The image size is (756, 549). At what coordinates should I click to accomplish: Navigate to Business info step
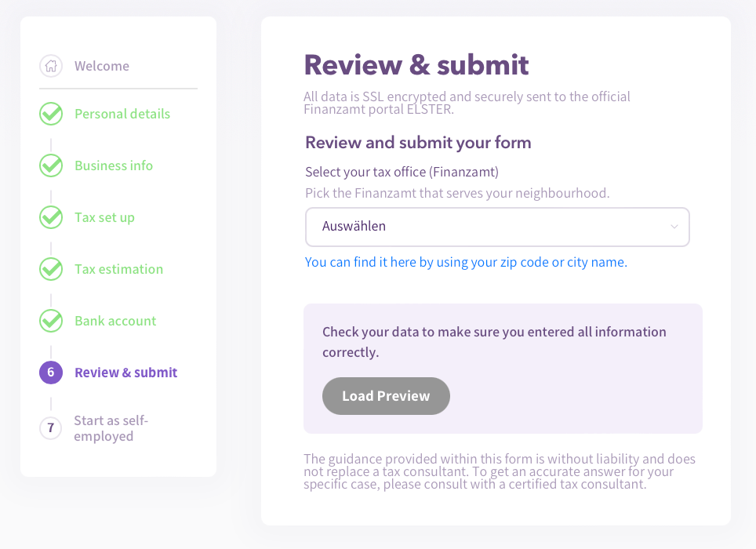pyautogui.click(x=114, y=165)
